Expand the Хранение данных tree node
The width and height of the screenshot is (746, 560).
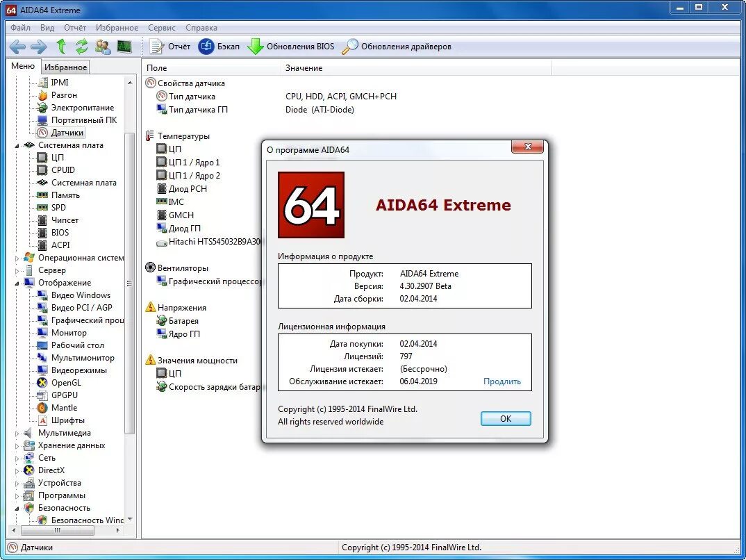tap(17, 446)
